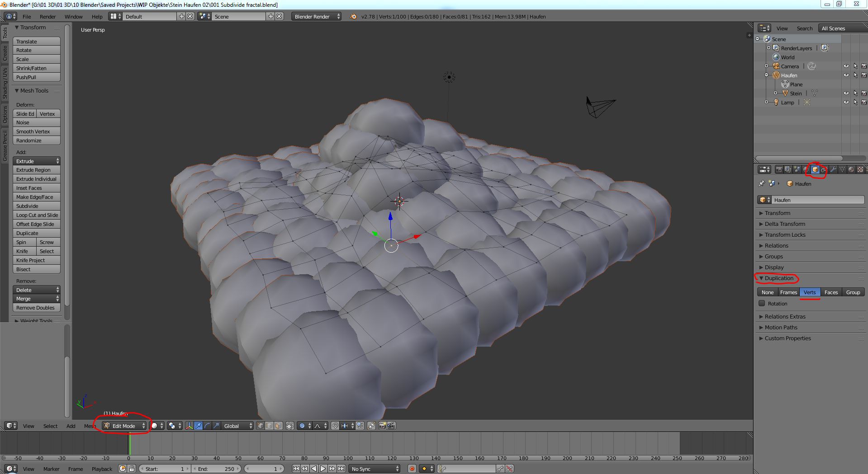Screen dimensions: 868x474
Task: Open the Mesh Data triangle tab
Action: point(842,169)
